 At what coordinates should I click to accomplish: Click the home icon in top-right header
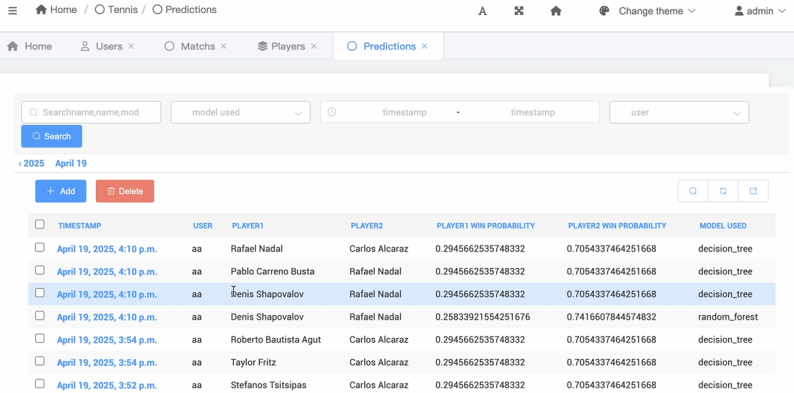tap(556, 11)
